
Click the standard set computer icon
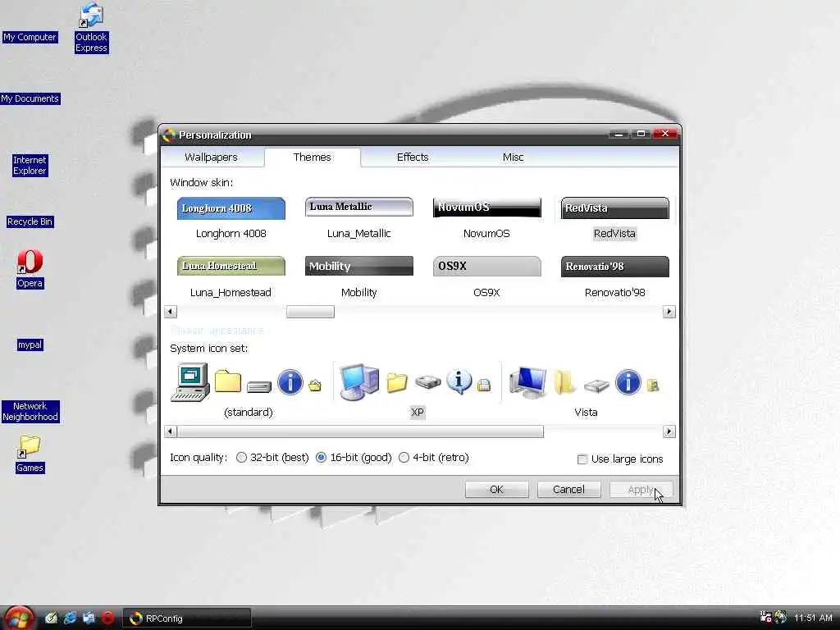190,382
